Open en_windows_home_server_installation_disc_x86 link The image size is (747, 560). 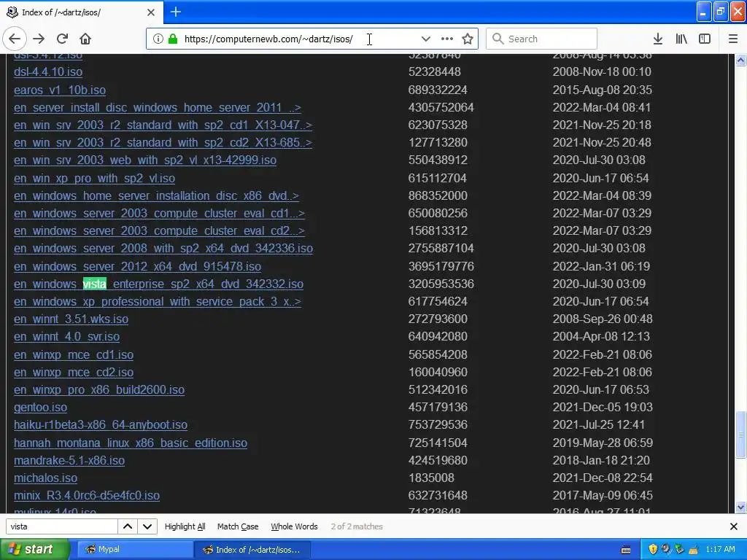(156, 195)
